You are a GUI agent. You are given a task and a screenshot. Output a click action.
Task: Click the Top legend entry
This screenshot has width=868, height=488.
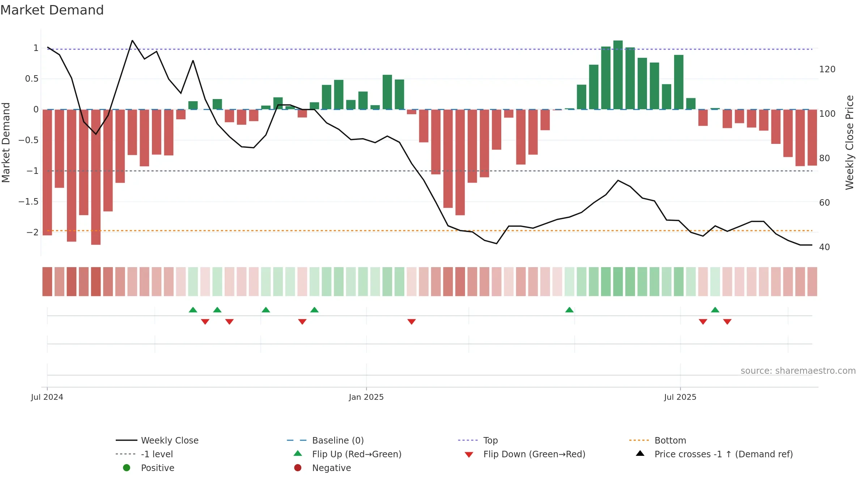point(478,440)
